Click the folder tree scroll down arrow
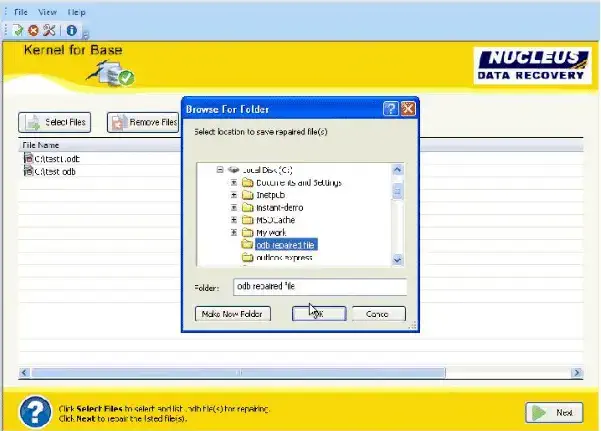 click(x=397, y=260)
